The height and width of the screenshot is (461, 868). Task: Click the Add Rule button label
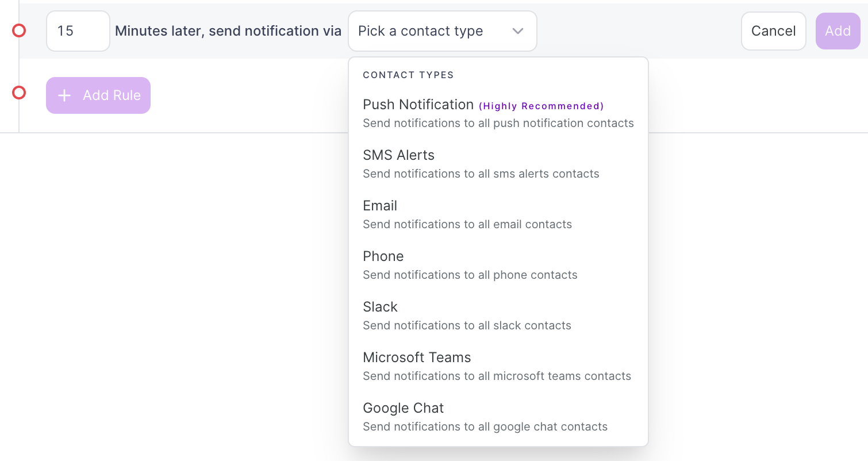112,95
